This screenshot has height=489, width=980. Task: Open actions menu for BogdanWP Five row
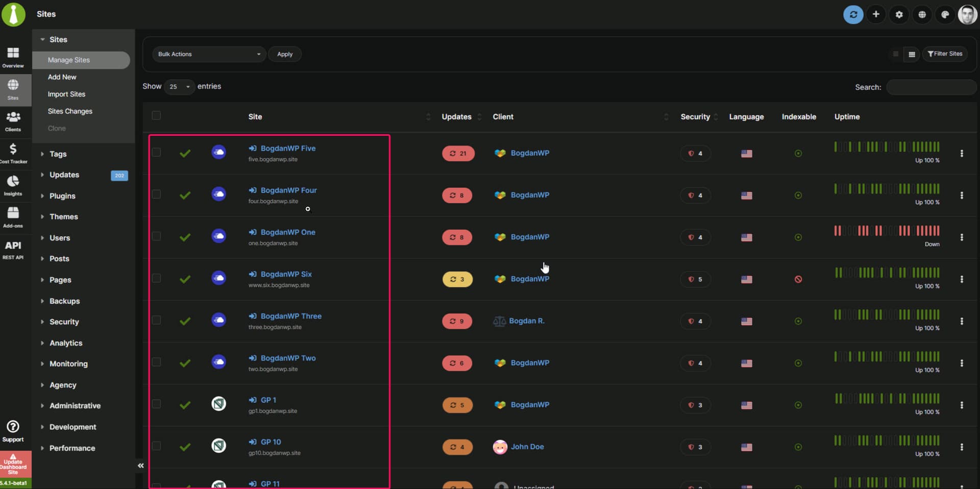[962, 154]
